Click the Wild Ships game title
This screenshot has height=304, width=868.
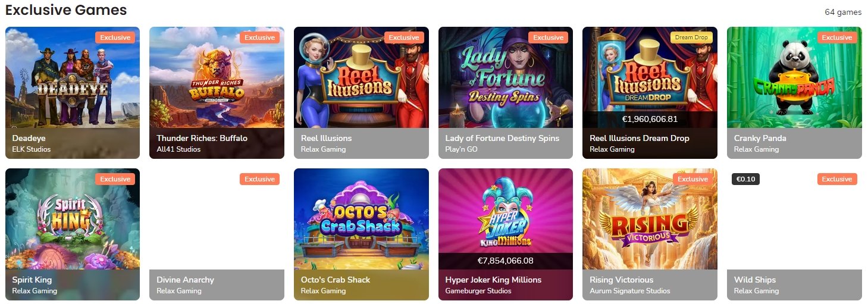point(755,280)
